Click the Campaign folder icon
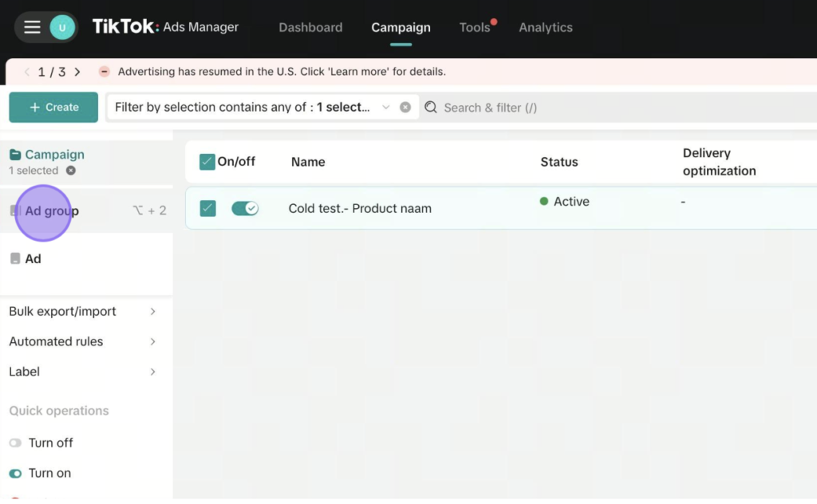Viewport: 817px width, 504px height. point(15,155)
